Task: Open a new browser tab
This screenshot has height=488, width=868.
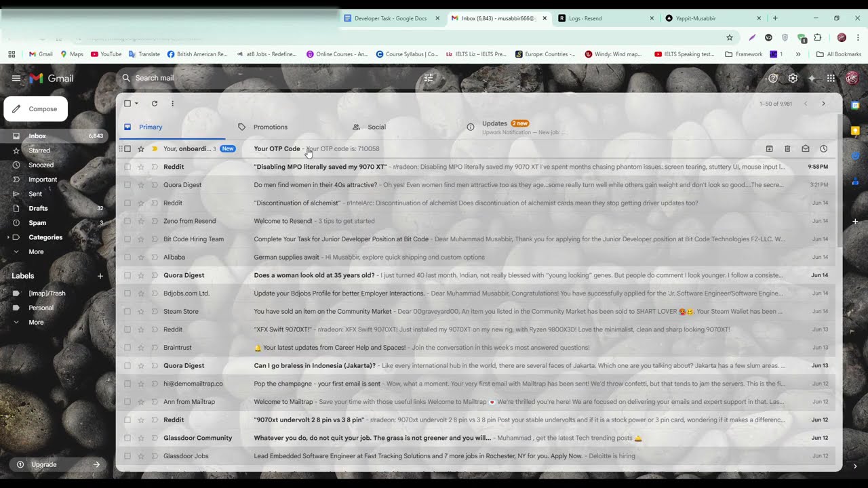Action: (x=775, y=18)
